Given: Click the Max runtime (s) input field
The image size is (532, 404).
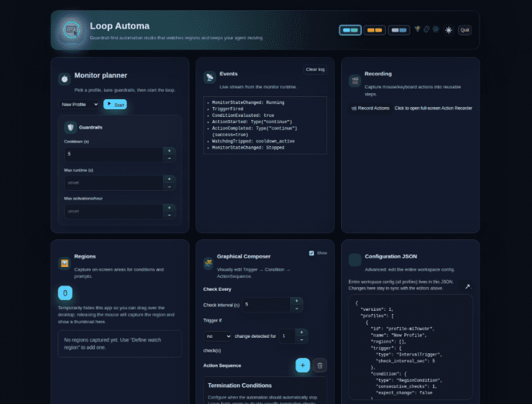Looking at the screenshot, I should point(114,183).
